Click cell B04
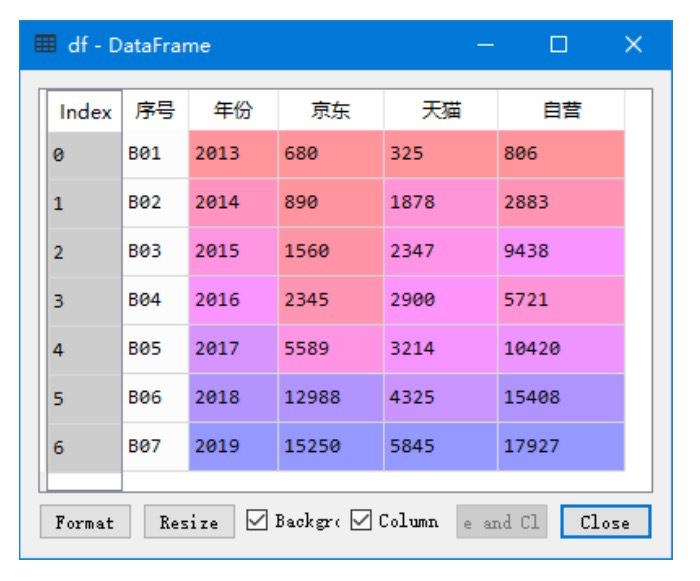700x581 pixels. tap(155, 300)
